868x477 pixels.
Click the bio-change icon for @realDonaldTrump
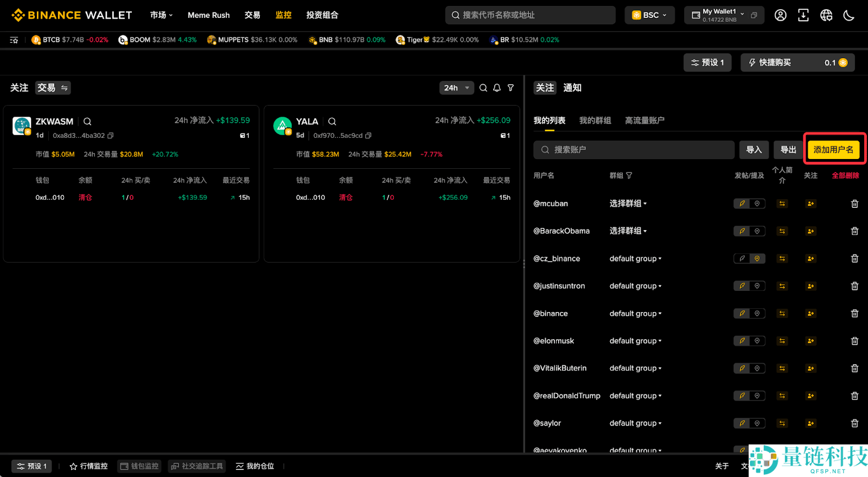pos(782,396)
